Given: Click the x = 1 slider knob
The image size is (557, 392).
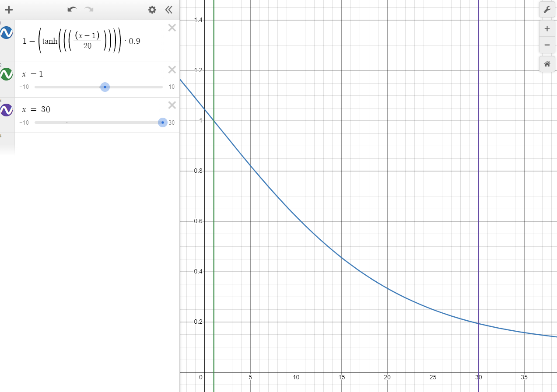Looking at the screenshot, I should click(x=105, y=87).
